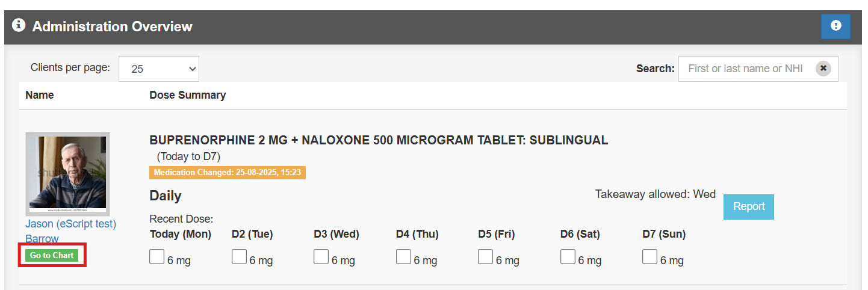Click the blue Report button
868x290 pixels.
748,206
